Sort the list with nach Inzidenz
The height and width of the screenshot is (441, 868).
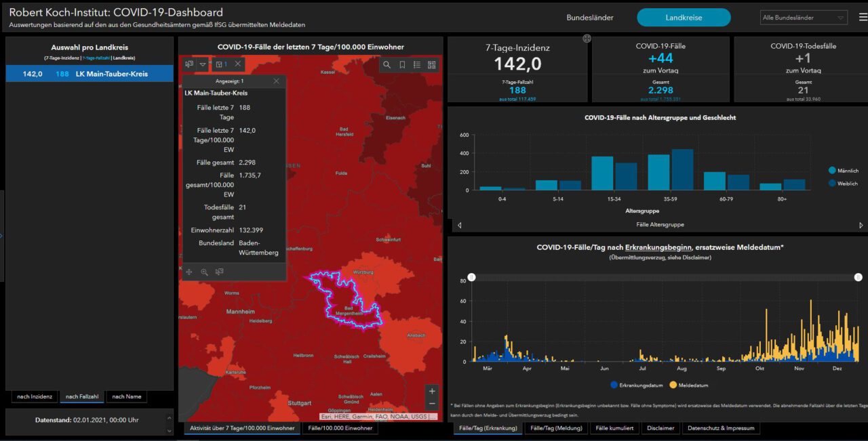(35, 396)
